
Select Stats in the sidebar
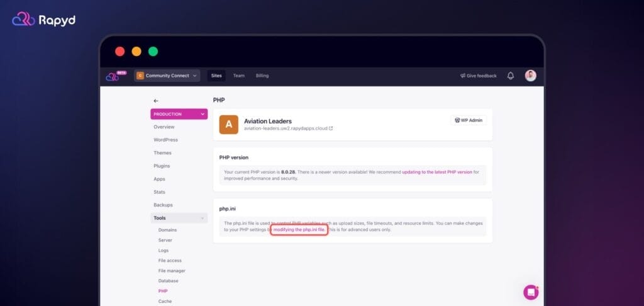coord(159,192)
